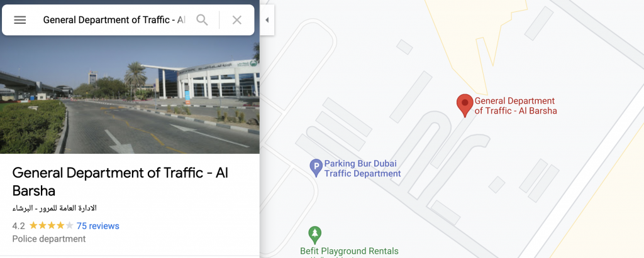
Task: Open the hamburger main menu
Action: (x=19, y=19)
